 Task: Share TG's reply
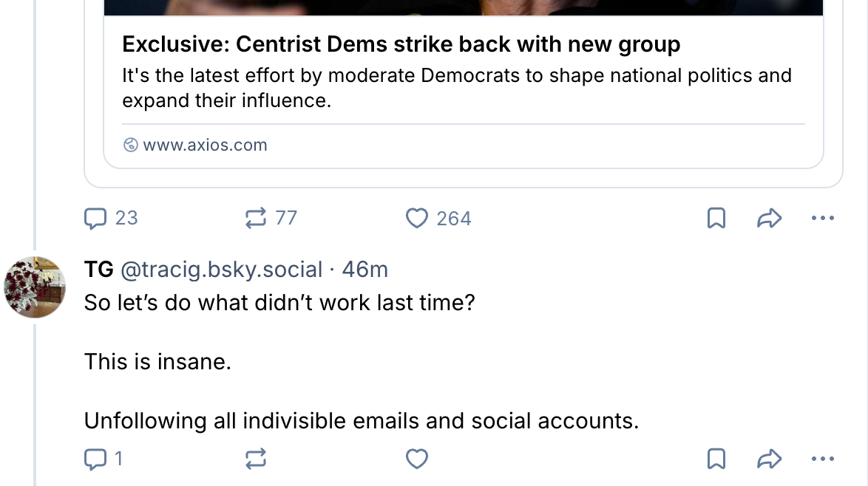[770, 459]
